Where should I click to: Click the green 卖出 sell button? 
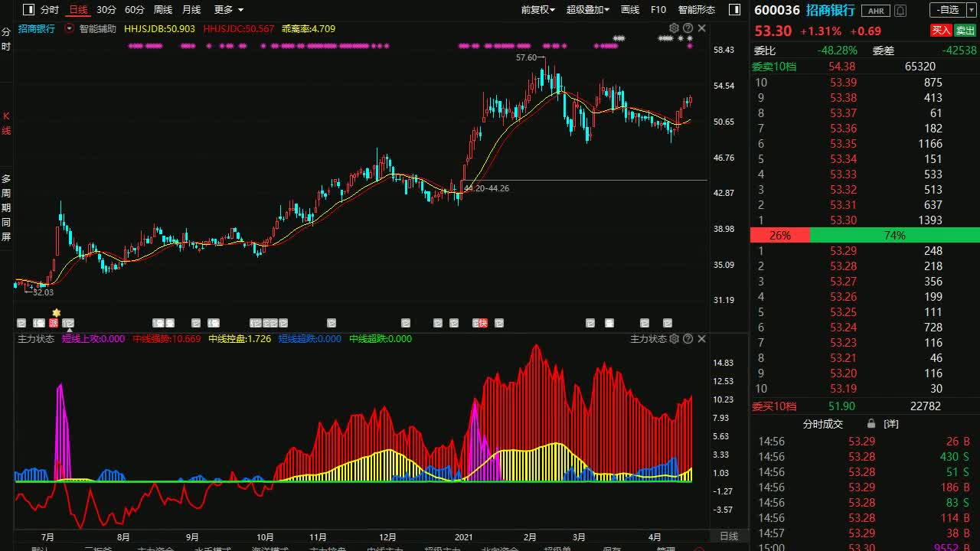(965, 31)
